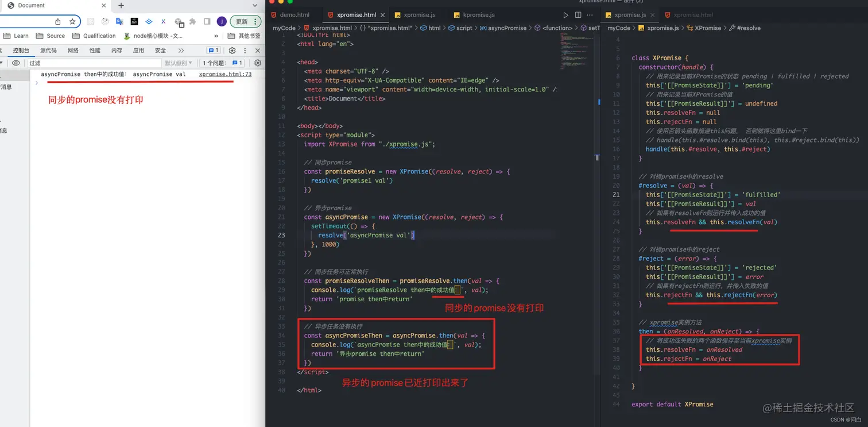Open the Google Translate extension icon
This screenshot has width=868, height=427.
[x=119, y=21]
